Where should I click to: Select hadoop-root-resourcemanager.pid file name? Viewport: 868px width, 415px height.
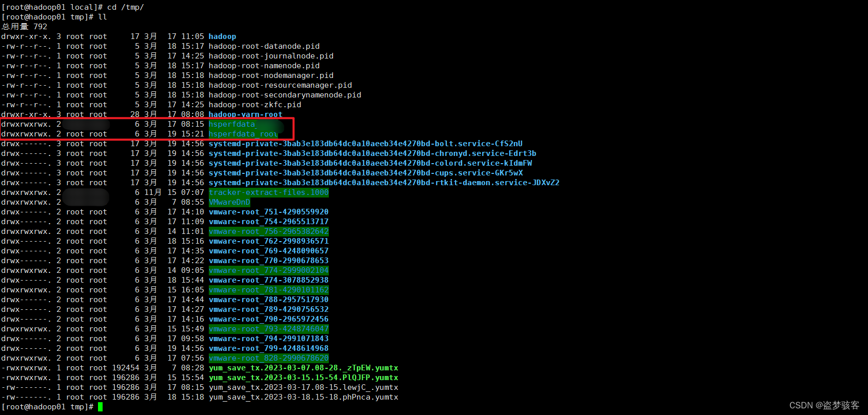click(x=280, y=85)
